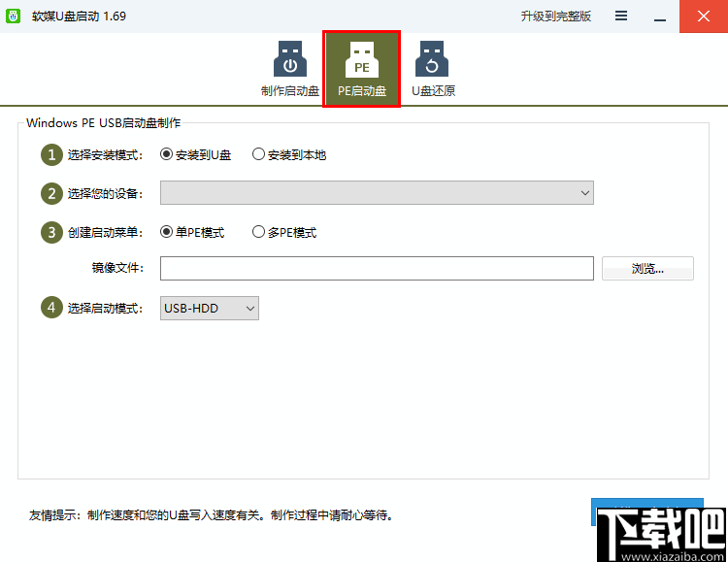
Task: Select 安装到U盘 radio option
Action: pos(195,154)
